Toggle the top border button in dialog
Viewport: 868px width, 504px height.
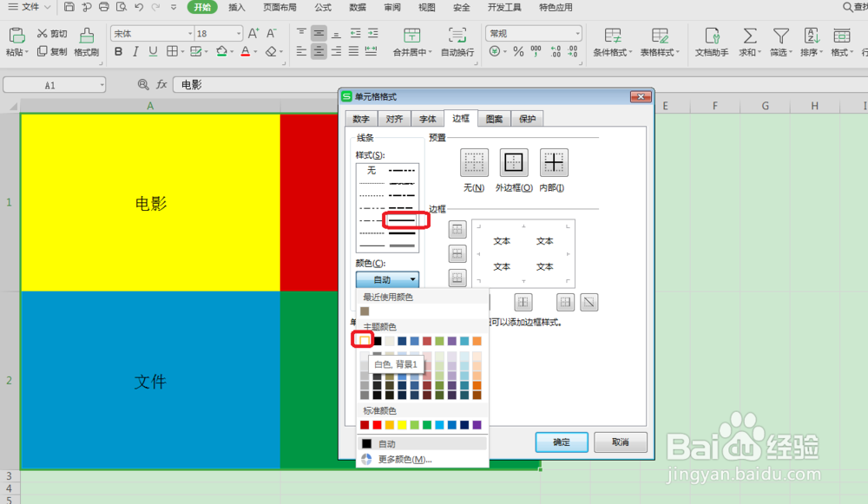coord(457,229)
